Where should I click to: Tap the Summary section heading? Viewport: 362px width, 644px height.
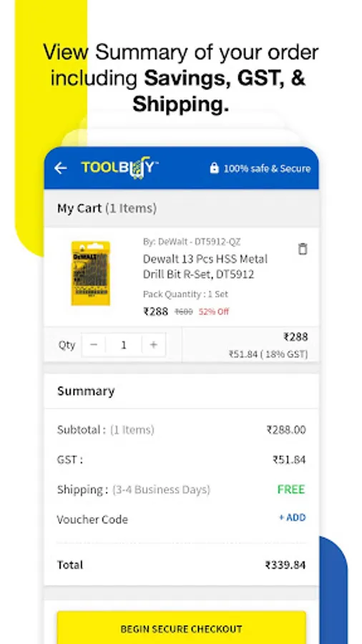tap(86, 391)
